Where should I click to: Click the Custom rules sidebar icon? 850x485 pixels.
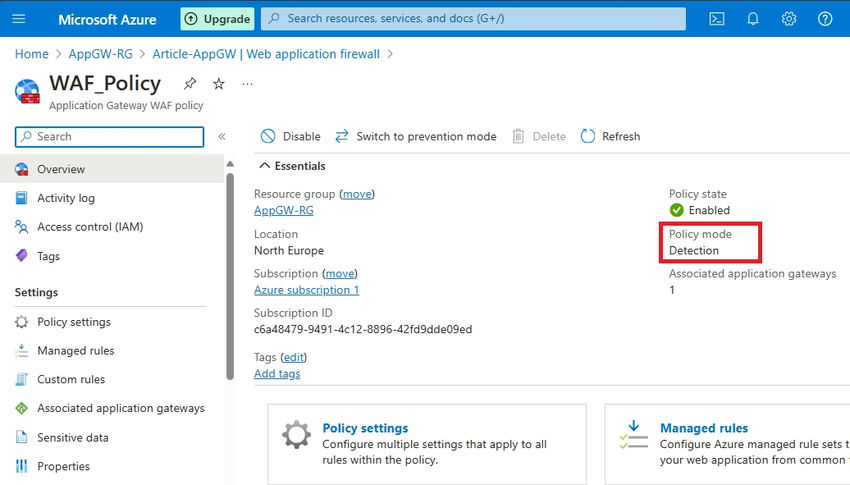(22, 379)
